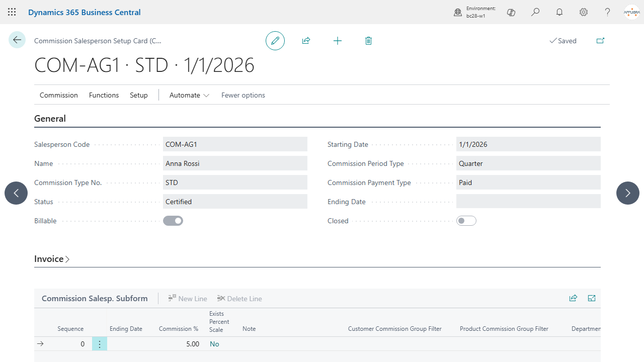Collapse the General section header

tap(50, 119)
